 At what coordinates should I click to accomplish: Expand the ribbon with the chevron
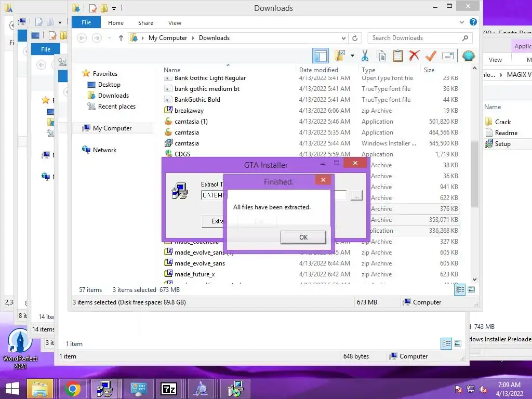coord(462,22)
